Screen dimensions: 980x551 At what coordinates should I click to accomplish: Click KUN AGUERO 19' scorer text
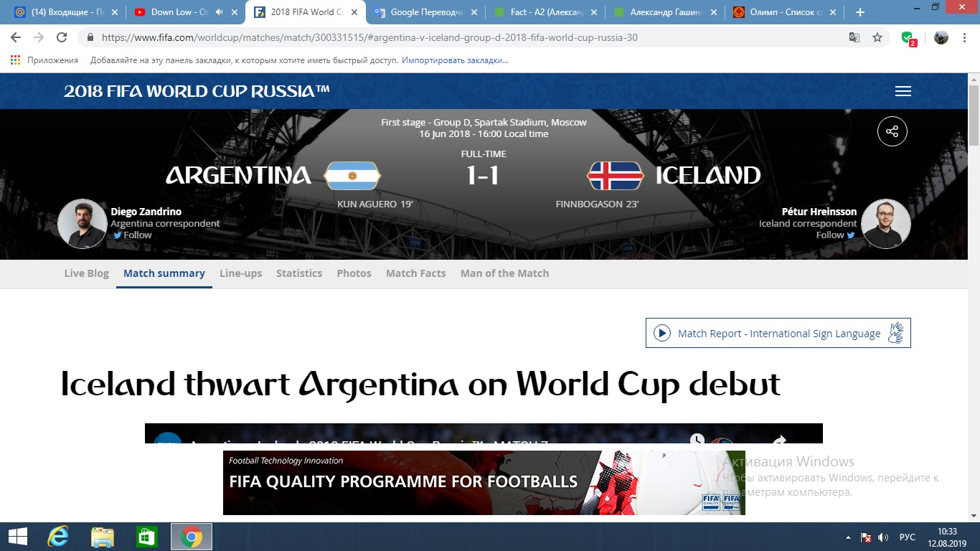[x=375, y=204]
